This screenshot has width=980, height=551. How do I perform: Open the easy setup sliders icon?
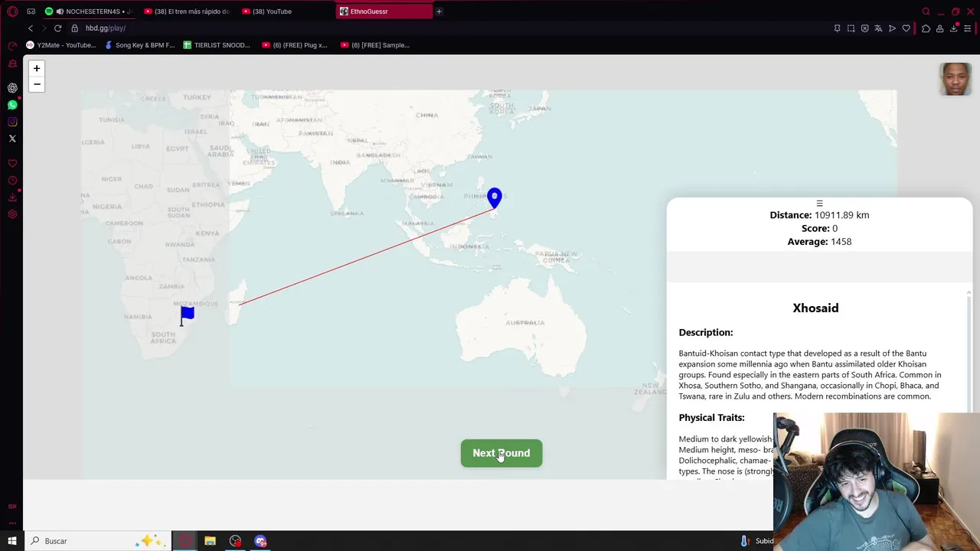(968, 28)
